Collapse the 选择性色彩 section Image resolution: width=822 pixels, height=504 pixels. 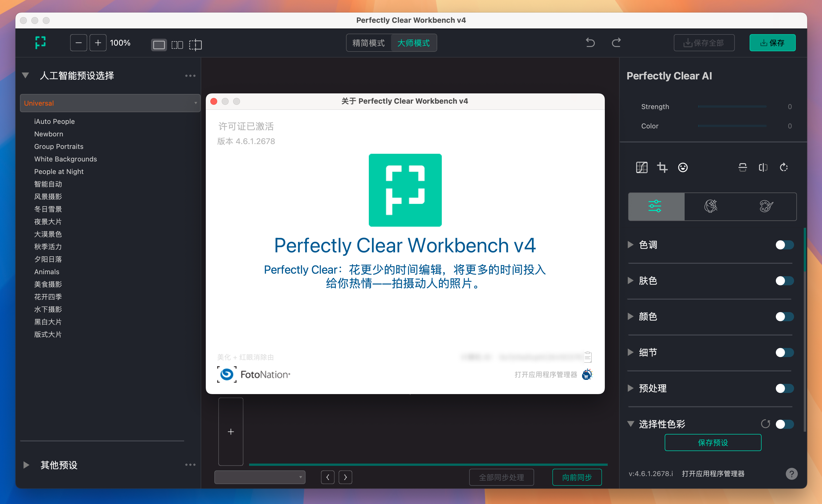click(630, 424)
